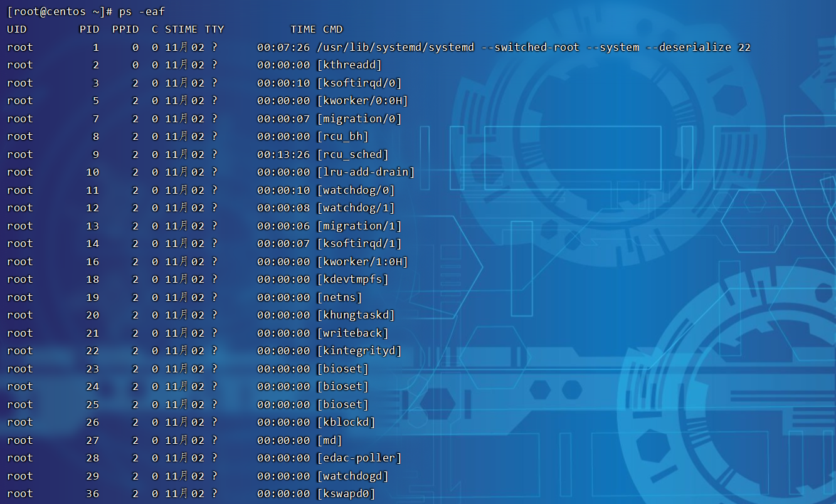Click the PPID column header
Image resolution: width=836 pixels, height=504 pixels.
125,29
